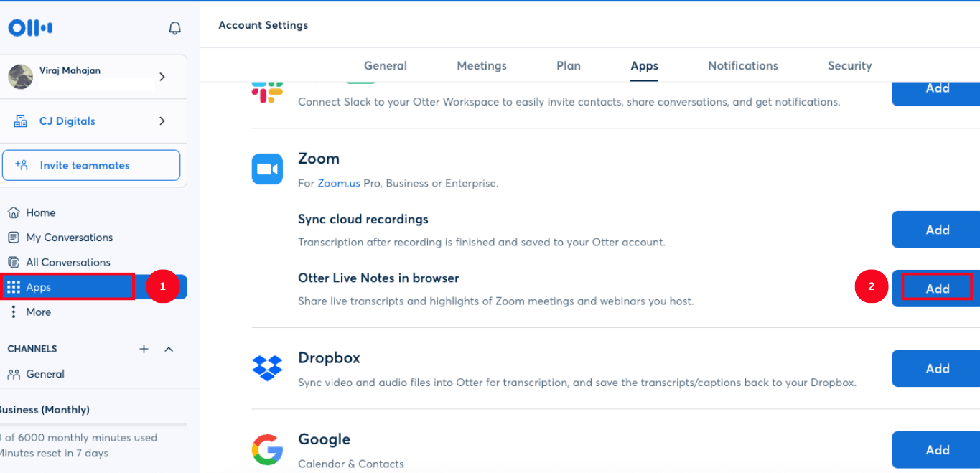The image size is (980, 473).
Task: Click the Home house icon
Action: click(13, 212)
